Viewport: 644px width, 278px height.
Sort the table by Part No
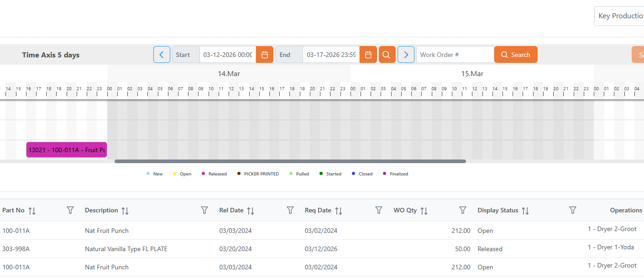(x=31, y=211)
